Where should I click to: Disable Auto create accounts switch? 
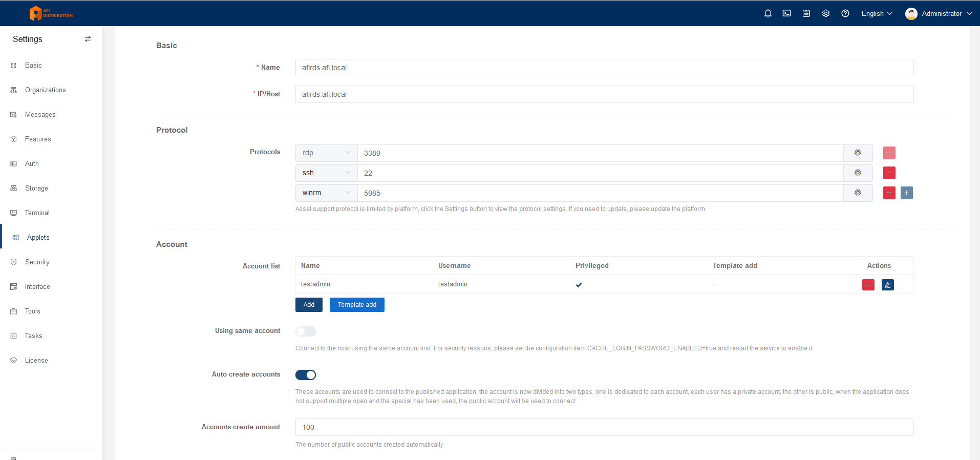(x=306, y=375)
